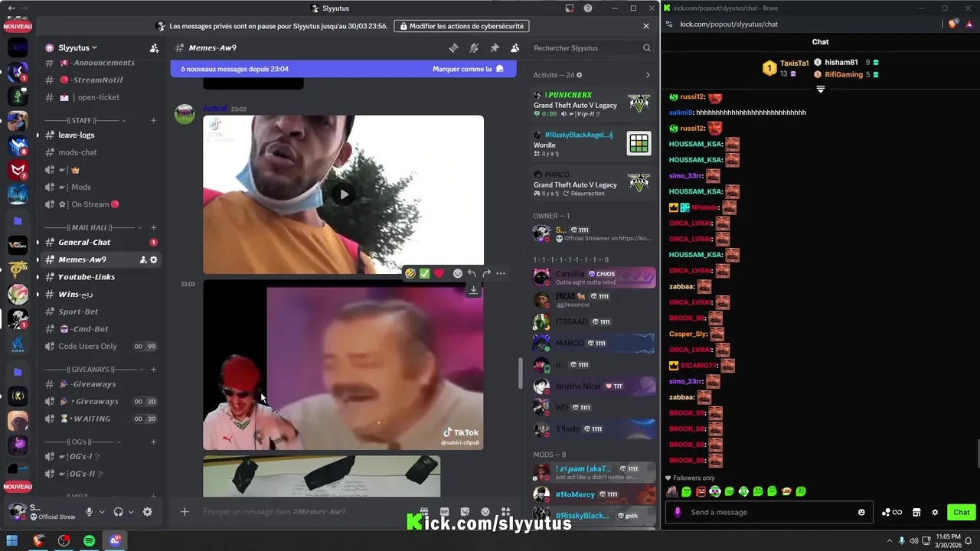Toggle notification mute bell in channel header
Image resolution: width=980 pixels, height=551 pixels.
click(x=474, y=47)
